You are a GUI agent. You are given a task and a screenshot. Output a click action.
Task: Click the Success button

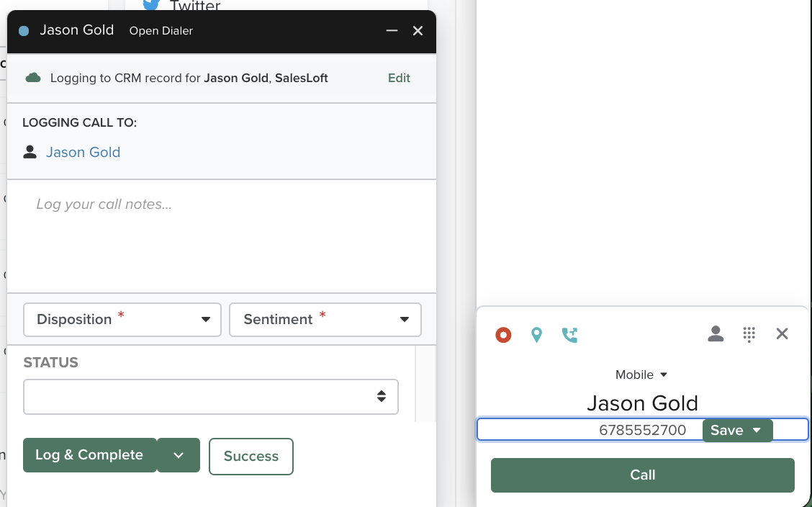click(251, 457)
